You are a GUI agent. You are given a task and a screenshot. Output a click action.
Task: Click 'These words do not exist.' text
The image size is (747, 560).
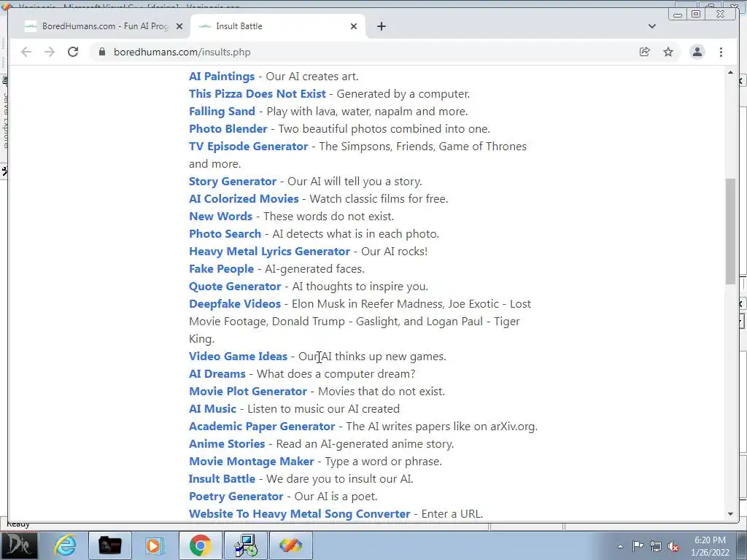click(x=329, y=217)
